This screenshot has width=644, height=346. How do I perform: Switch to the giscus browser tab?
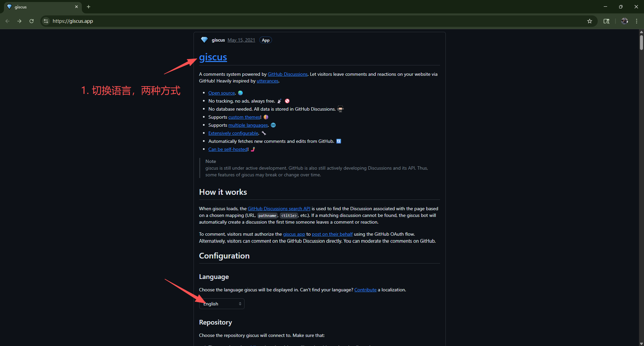tap(40, 7)
